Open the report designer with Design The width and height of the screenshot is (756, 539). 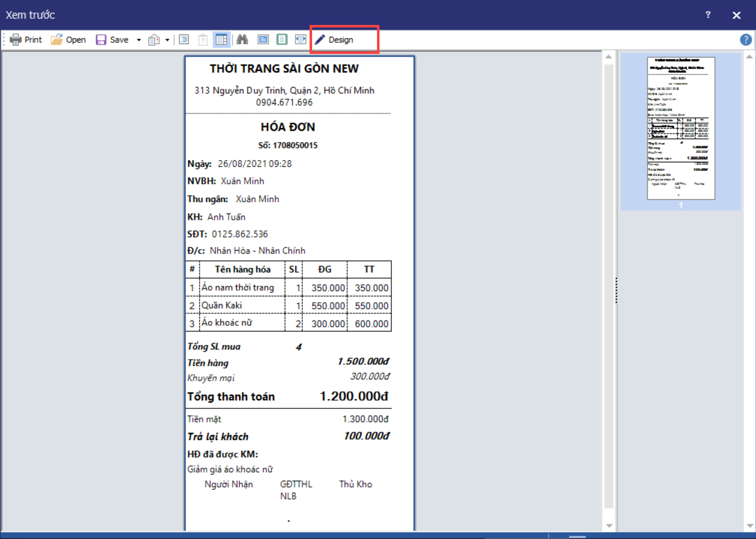point(334,39)
